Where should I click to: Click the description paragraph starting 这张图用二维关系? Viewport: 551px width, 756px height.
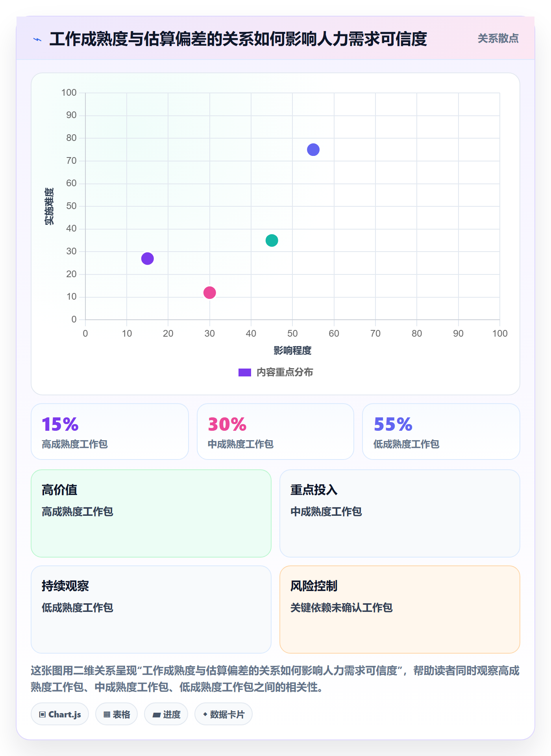[275, 679]
